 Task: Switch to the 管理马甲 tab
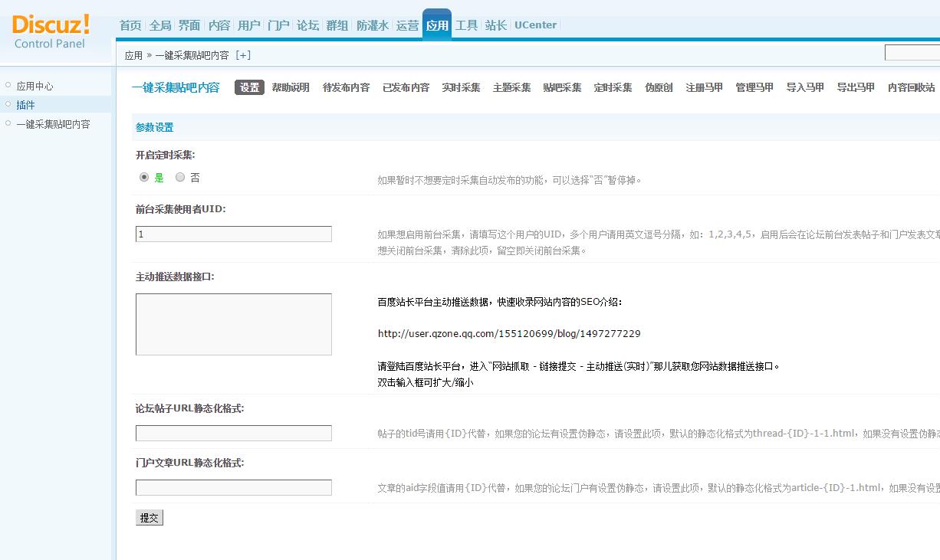pos(754,87)
